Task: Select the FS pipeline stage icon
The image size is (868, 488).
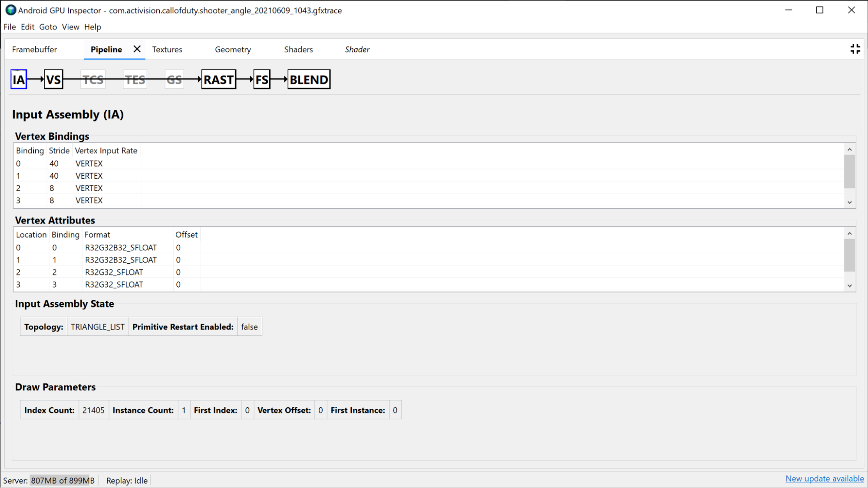Action: [261, 79]
